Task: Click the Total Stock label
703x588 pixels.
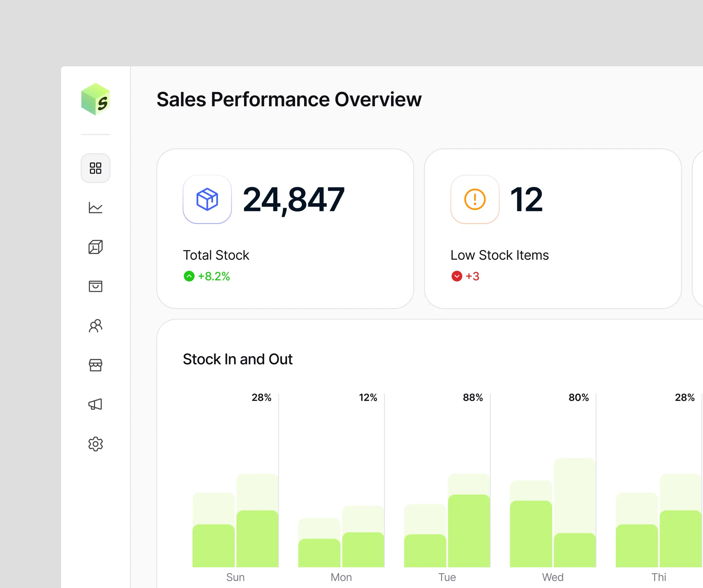Action: click(216, 255)
